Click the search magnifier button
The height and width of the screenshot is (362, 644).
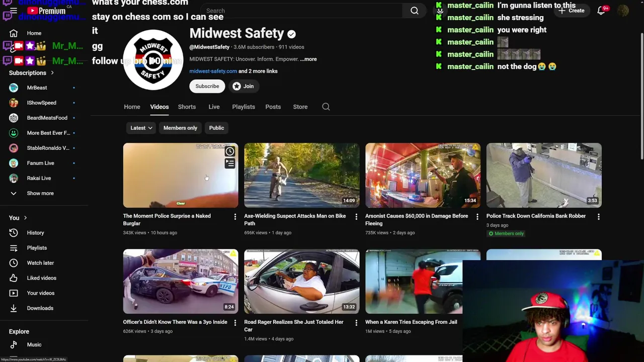click(x=415, y=11)
